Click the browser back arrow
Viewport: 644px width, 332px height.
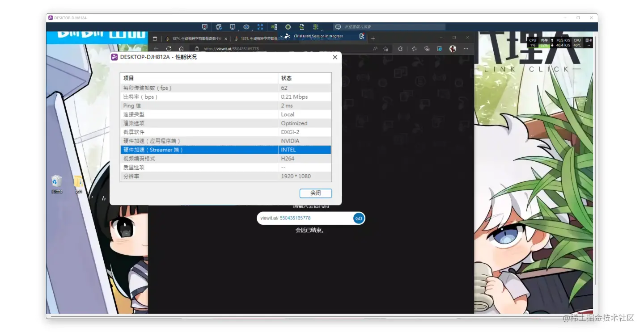(156, 49)
